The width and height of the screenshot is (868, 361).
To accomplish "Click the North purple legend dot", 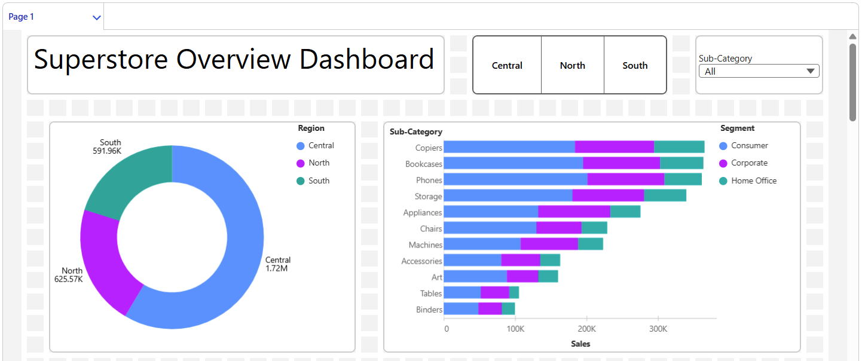I will click(301, 163).
